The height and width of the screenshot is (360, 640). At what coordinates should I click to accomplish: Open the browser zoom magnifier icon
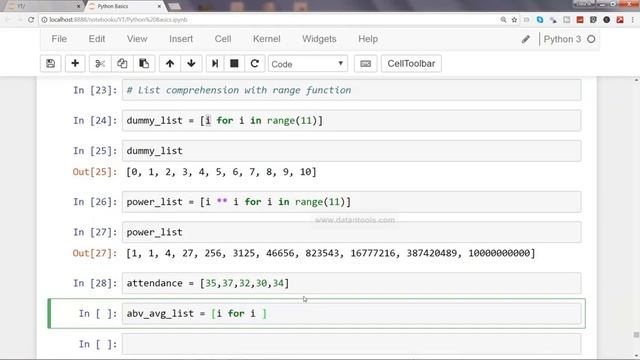click(503, 20)
